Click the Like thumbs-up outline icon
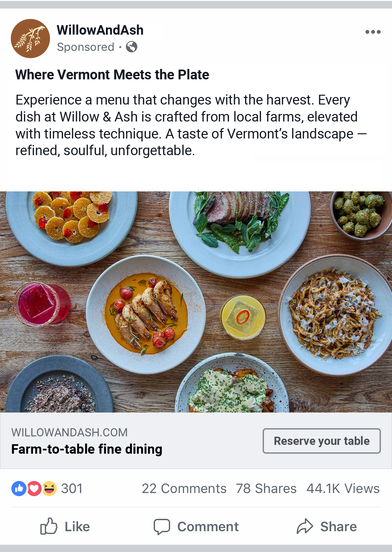This screenshot has width=392, height=552. pos(49,526)
